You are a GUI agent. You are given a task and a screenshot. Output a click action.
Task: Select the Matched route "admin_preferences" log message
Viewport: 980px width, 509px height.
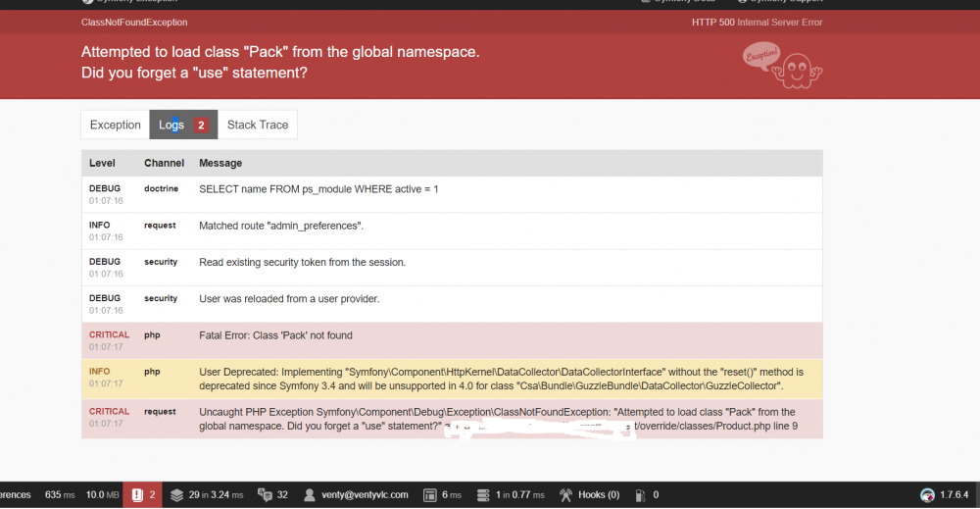[281, 226]
